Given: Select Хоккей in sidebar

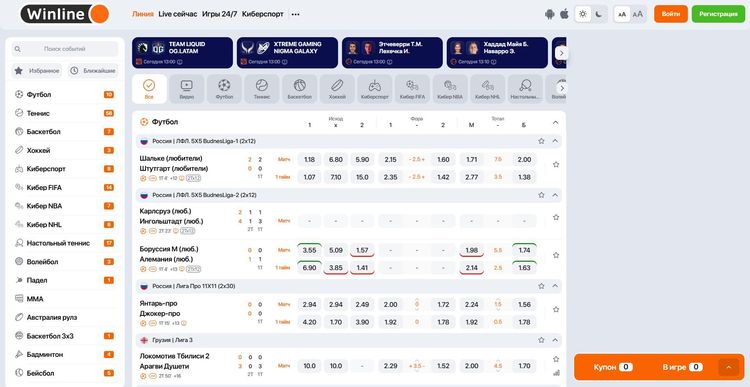Looking at the screenshot, I should coord(65,150).
